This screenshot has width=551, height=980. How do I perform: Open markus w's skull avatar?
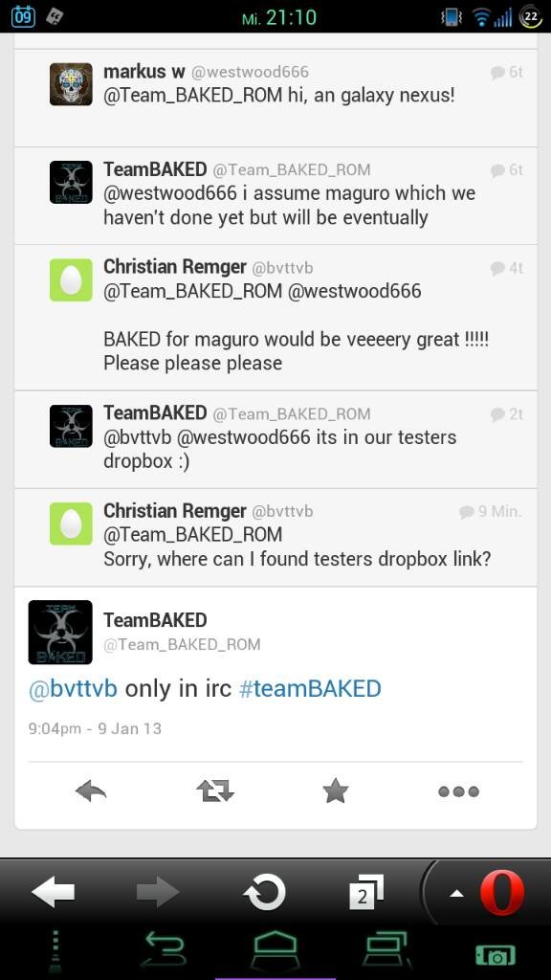(x=71, y=84)
